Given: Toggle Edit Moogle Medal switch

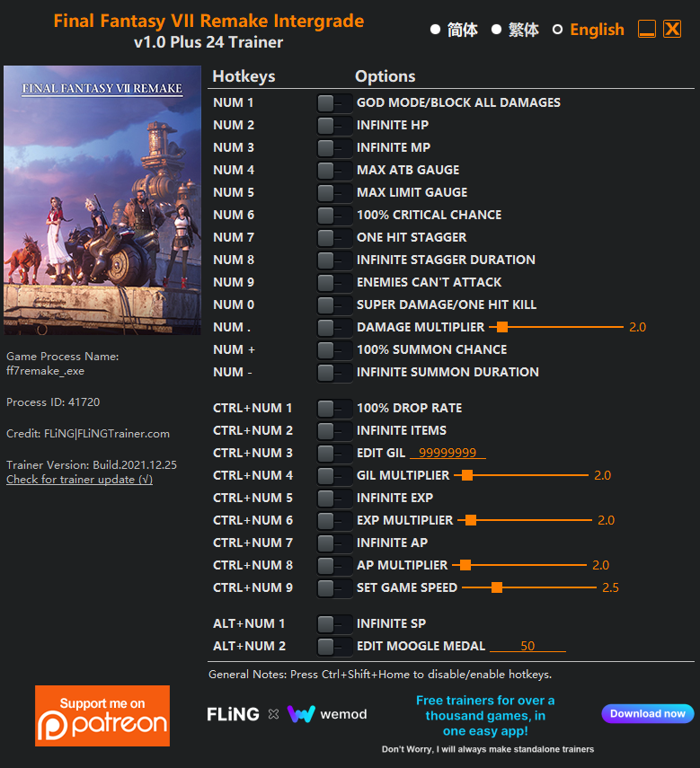Looking at the screenshot, I should (334, 647).
